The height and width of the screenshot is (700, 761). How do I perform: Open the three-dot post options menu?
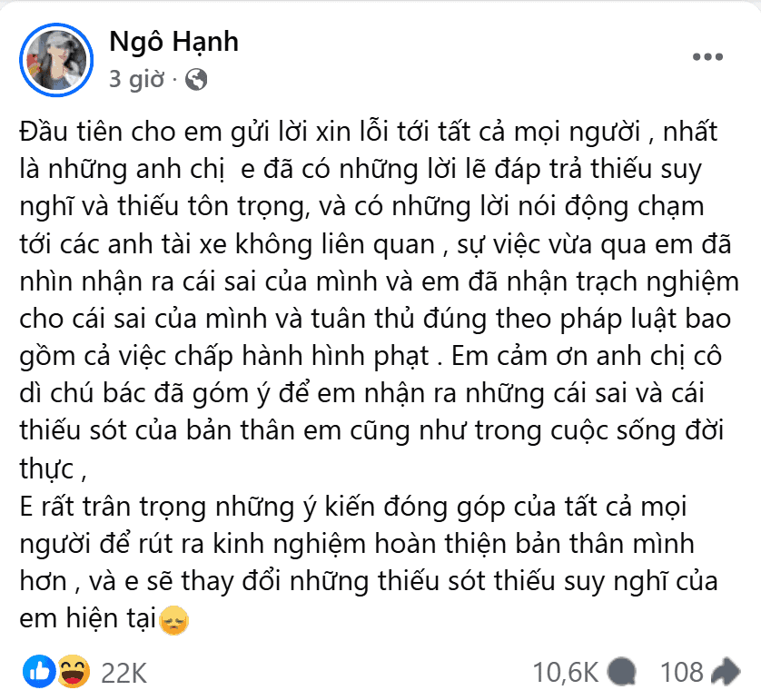(707, 56)
